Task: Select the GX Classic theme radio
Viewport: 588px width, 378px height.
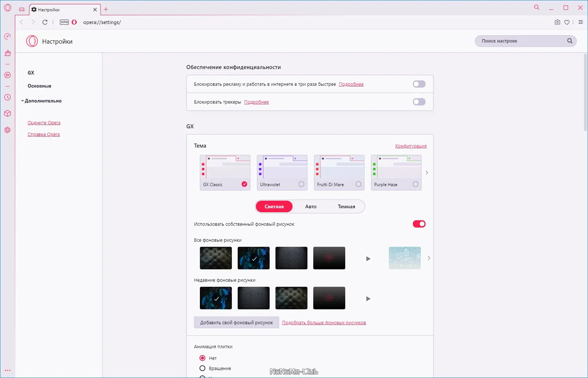Action: point(244,184)
